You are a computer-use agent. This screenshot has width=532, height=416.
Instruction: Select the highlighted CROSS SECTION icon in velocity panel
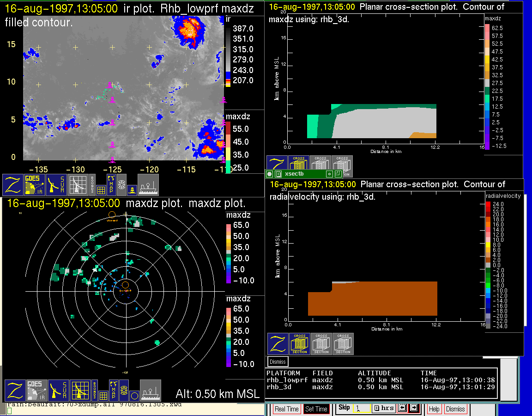300,344
